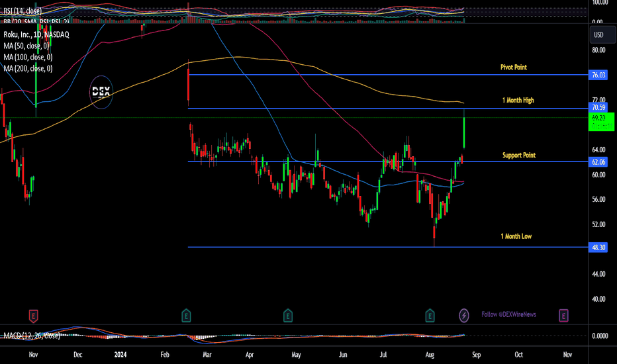Click the Oct label on time axis
Image resolution: width=617 pixels, height=364 pixels.
click(x=519, y=355)
